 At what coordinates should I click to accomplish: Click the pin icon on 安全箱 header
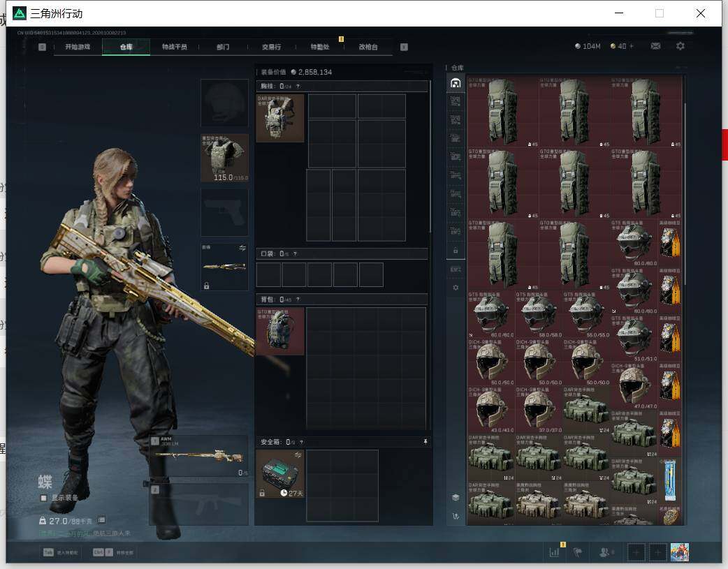pos(425,442)
